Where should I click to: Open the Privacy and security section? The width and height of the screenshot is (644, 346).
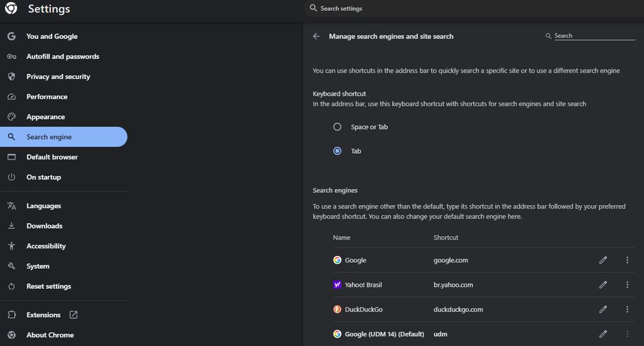click(x=58, y=77)
